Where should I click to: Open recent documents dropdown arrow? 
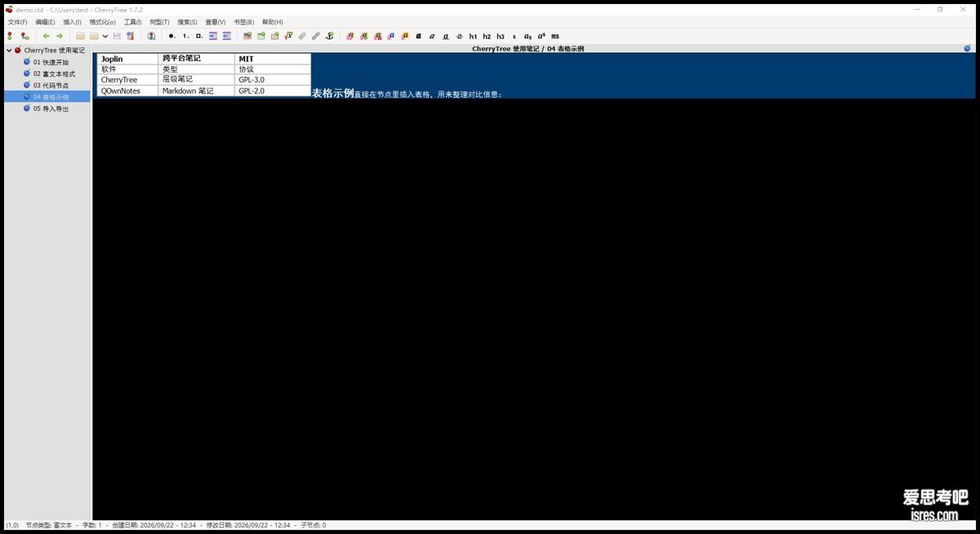click(105, 36)
